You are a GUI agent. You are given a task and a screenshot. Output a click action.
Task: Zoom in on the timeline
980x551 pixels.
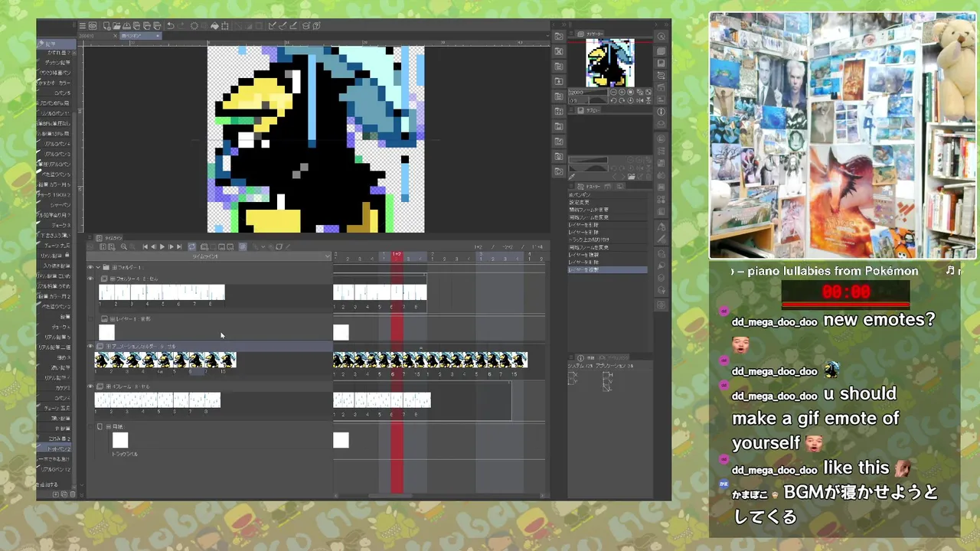pyautogui.click(x=132, y=246)
